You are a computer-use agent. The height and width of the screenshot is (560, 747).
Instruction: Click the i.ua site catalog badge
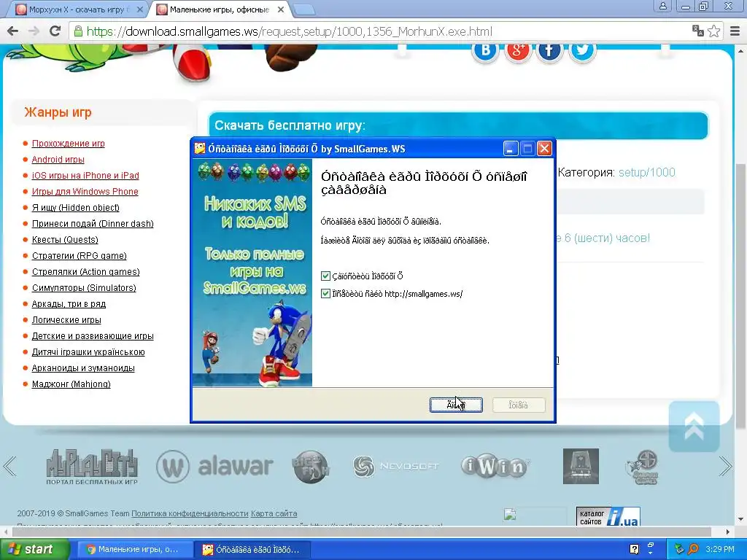(x=608, y=516)
